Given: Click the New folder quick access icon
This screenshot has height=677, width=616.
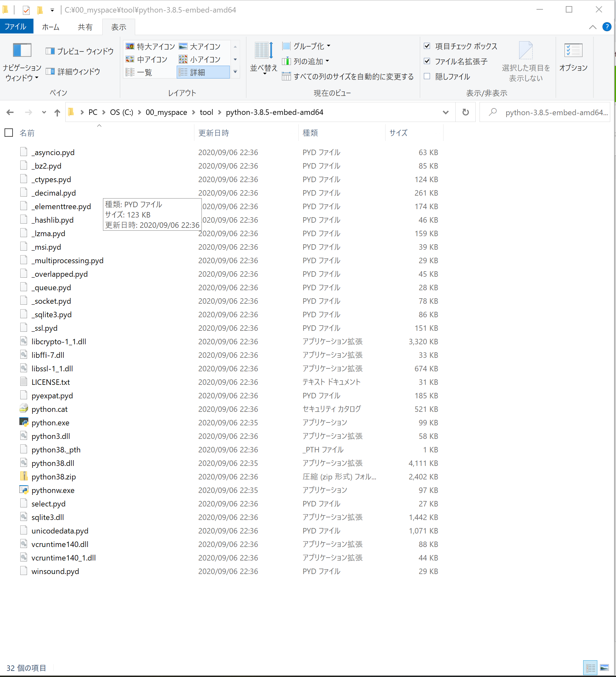Looking at the screenshot, I should (x=40, y=10).
